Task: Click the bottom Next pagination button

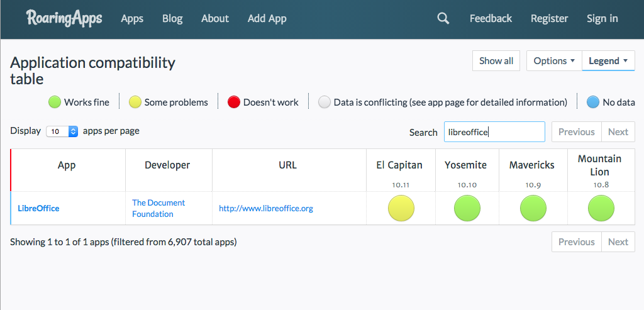Action: coord(618,242)
